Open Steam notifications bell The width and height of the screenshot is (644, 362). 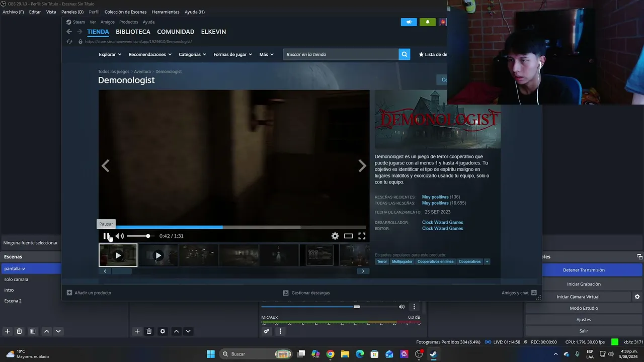tap(427, 22)
